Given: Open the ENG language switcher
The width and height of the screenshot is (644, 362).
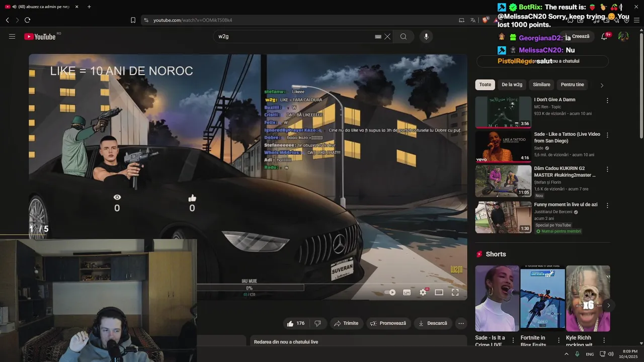Looking at the screenshot, I should (x=590, y=354).
